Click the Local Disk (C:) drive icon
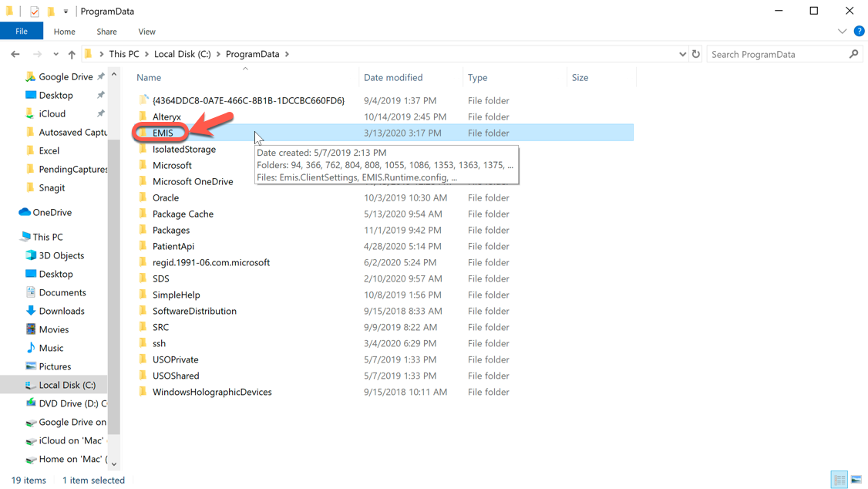 click(30, 385)
